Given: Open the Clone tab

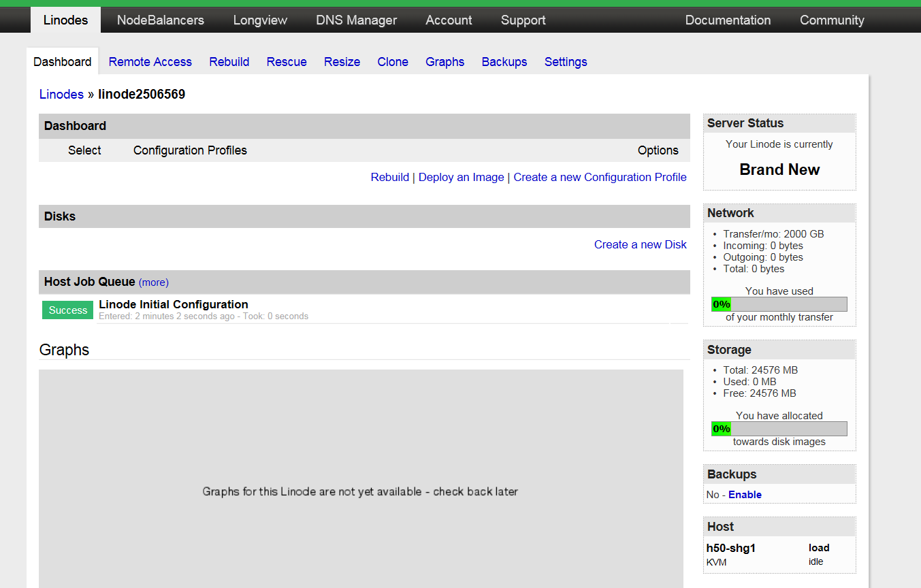Looking at the screenshot, I should (x=393, y=62).
